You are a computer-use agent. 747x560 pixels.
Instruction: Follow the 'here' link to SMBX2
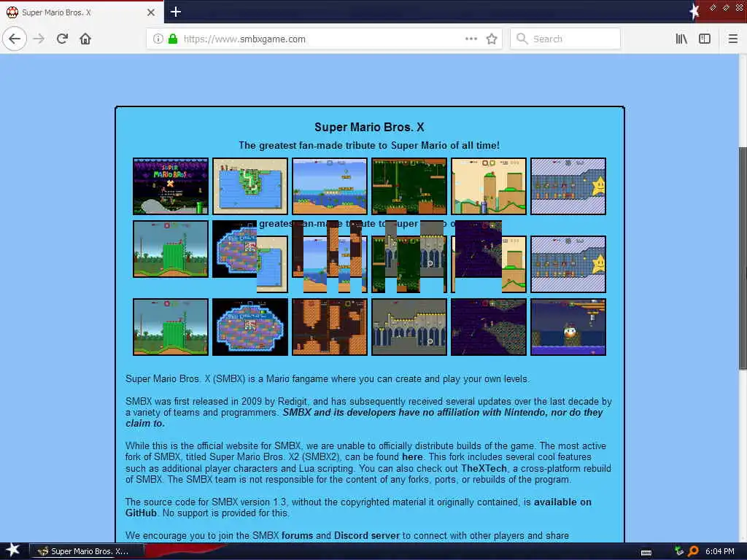click(x=412, y=456)
